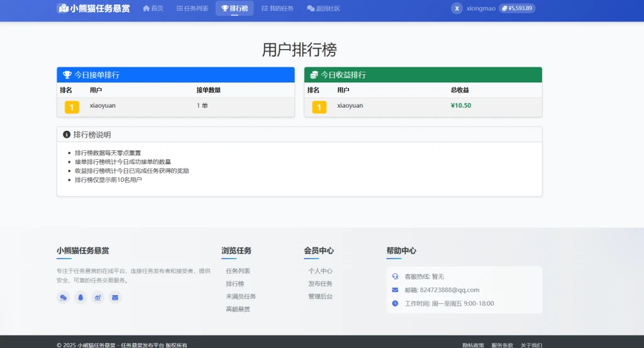Select 我的任务 in the navbar
This screenshot has height=348, width=644.
point(277,9)
